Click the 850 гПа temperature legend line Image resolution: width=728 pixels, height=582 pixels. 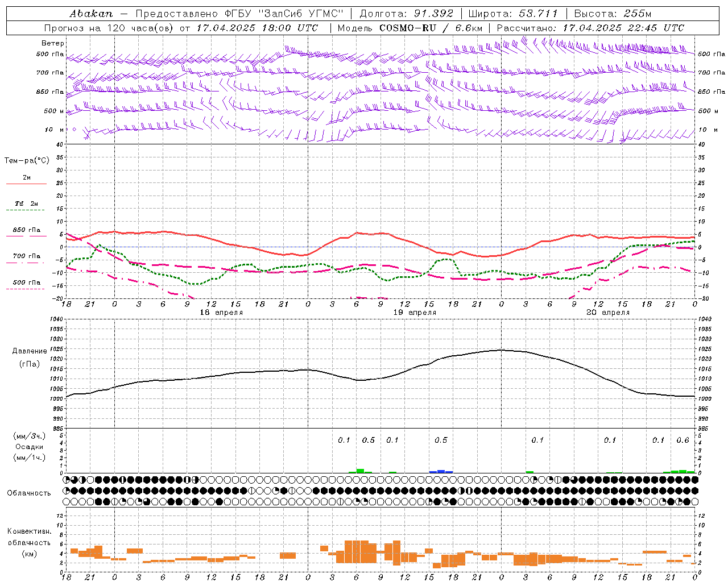pos(26,236)
